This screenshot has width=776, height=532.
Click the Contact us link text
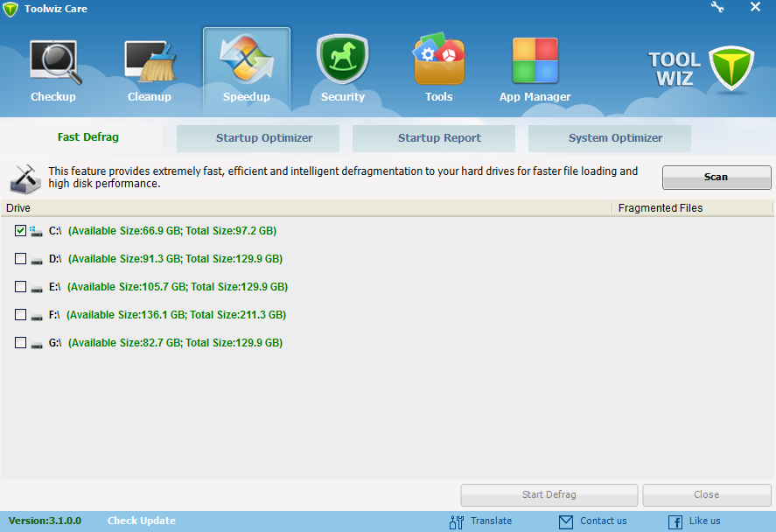(x=604, y=521)
